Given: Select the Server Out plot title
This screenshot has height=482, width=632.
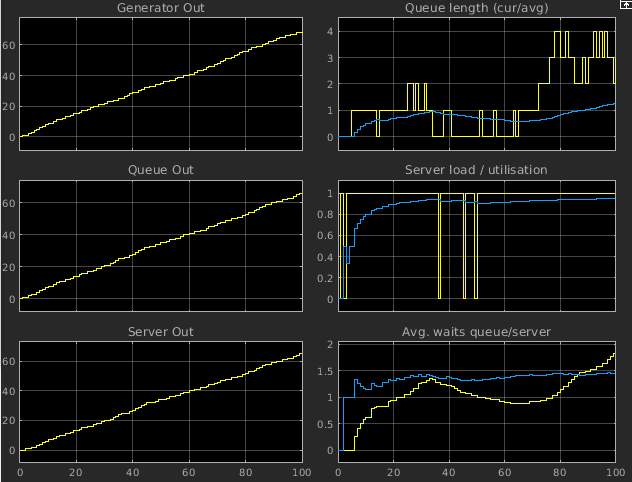Looking at the screenshot, I should click(160, 332).
